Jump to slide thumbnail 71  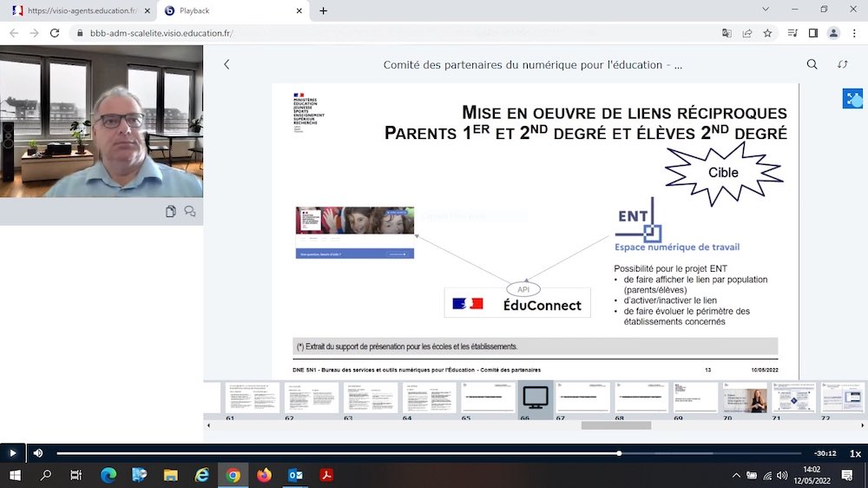[793, 397]
